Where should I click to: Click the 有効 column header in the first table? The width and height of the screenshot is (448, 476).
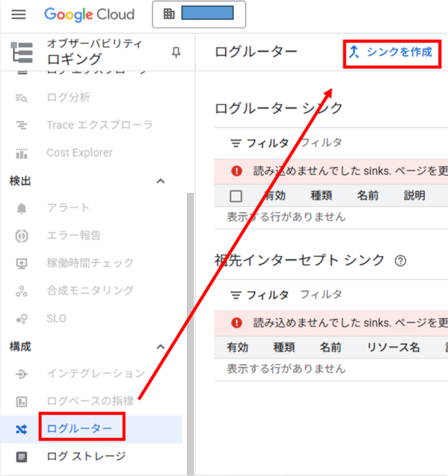click(275, 196)
